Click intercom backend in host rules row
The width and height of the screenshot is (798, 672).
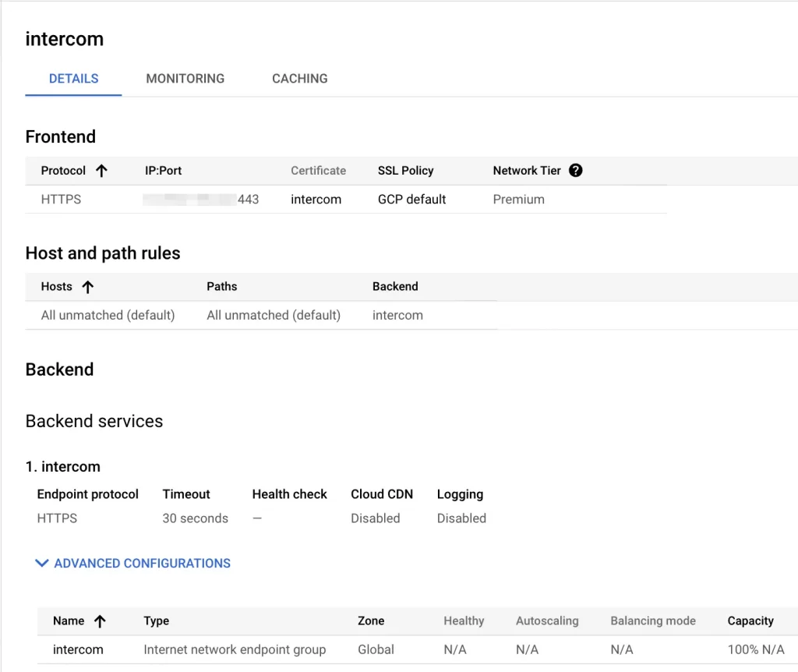coord(397,315)
